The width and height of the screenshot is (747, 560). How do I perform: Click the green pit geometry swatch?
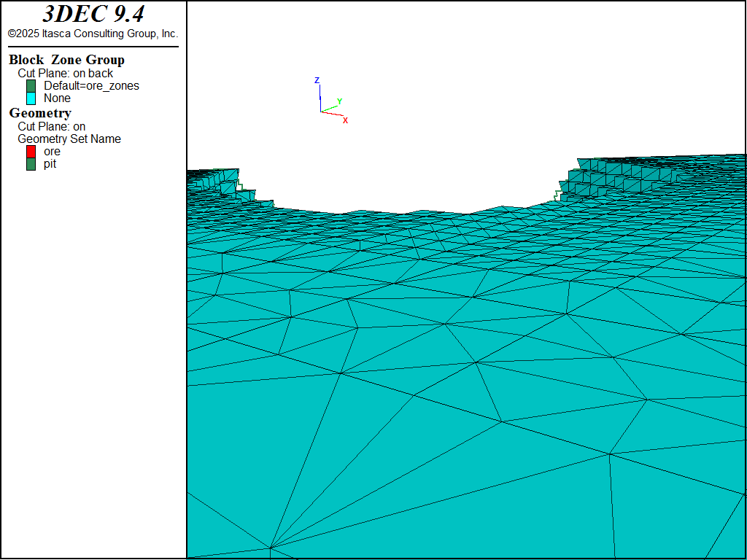click(x=31, y=164)
